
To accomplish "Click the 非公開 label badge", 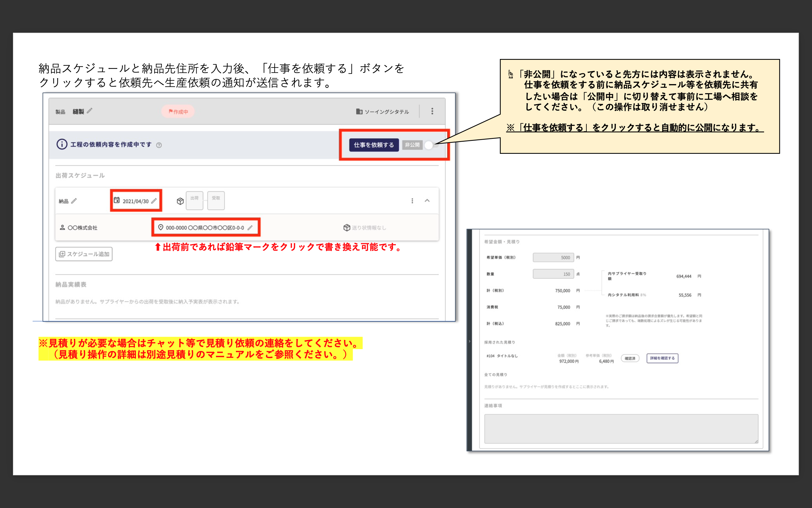I will (x=412, y=145).
